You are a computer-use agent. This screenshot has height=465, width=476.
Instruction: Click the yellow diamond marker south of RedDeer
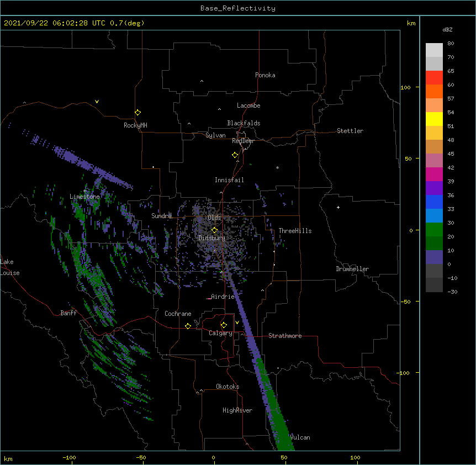(x=235, y=155)
